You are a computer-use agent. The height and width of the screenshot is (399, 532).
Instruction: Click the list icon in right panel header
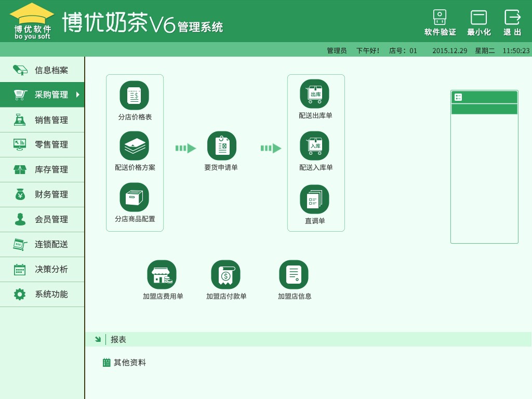(458, 97)
